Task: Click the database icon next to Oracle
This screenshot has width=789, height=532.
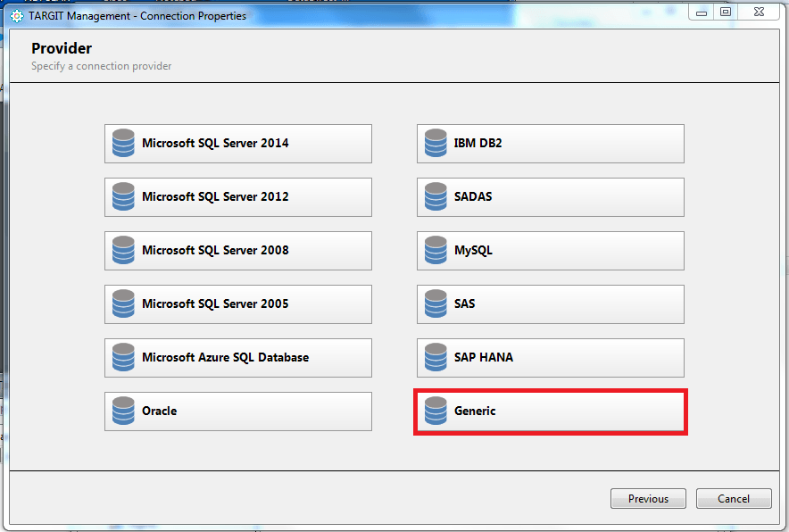Action: click(x=123, y=411)
